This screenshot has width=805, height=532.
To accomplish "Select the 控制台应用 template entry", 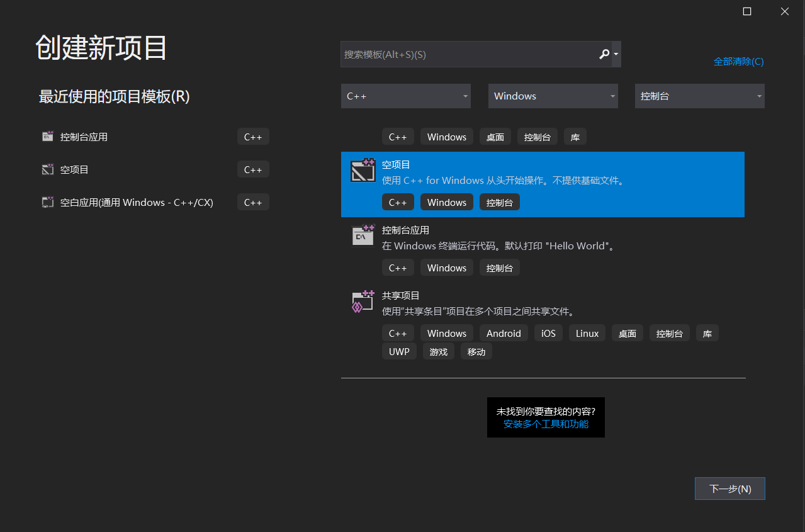I will pos(504,238).
